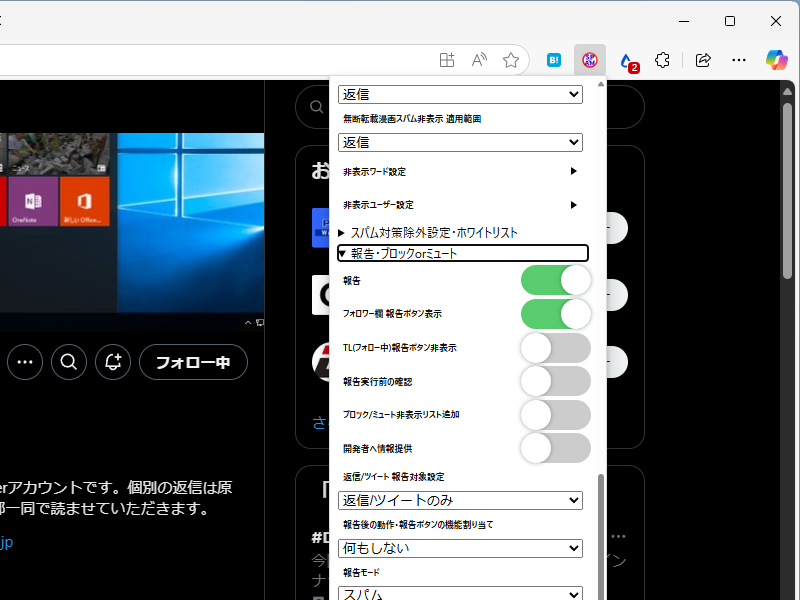Open the 何もしない action dropdown
800x600 pixels.
[460, 548]
